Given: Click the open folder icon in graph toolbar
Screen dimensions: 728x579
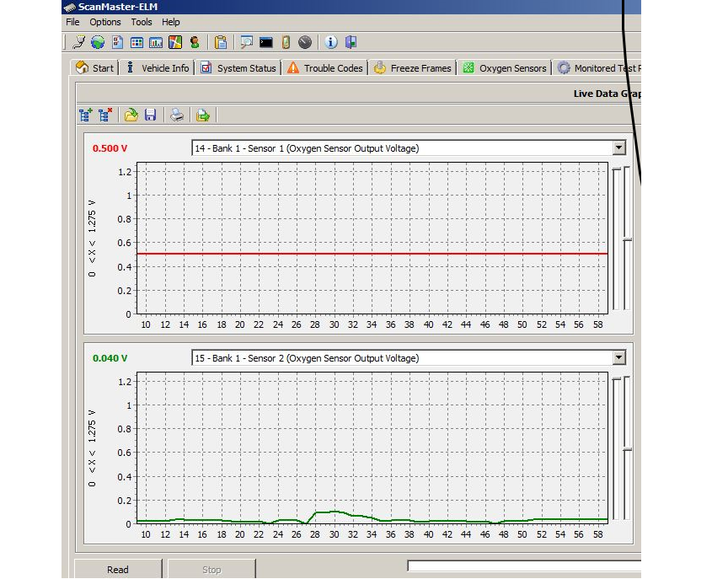Looking at the screenshot, I should 131,115.
